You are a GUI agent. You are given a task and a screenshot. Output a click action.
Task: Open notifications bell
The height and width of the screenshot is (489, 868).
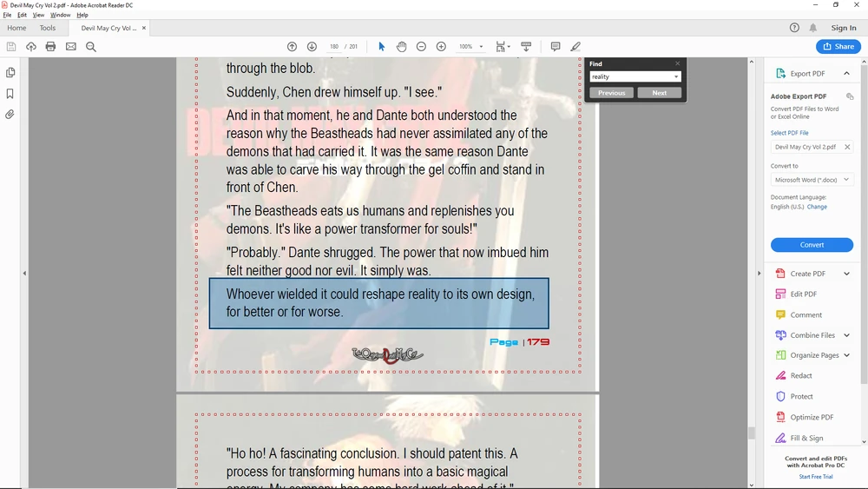pyautogui.click(x=813, y=28)
